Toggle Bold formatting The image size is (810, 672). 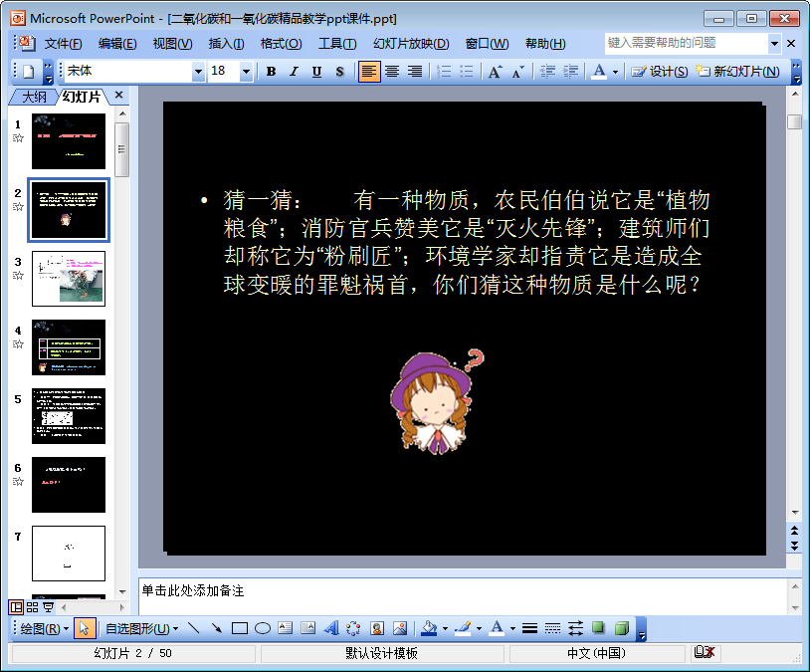271,72
